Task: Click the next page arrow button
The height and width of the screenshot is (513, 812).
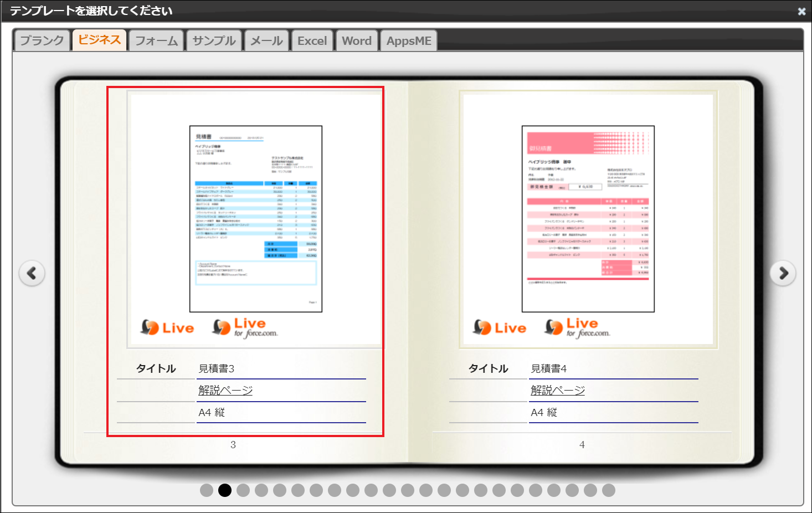Action: click(x=783, y=273)
